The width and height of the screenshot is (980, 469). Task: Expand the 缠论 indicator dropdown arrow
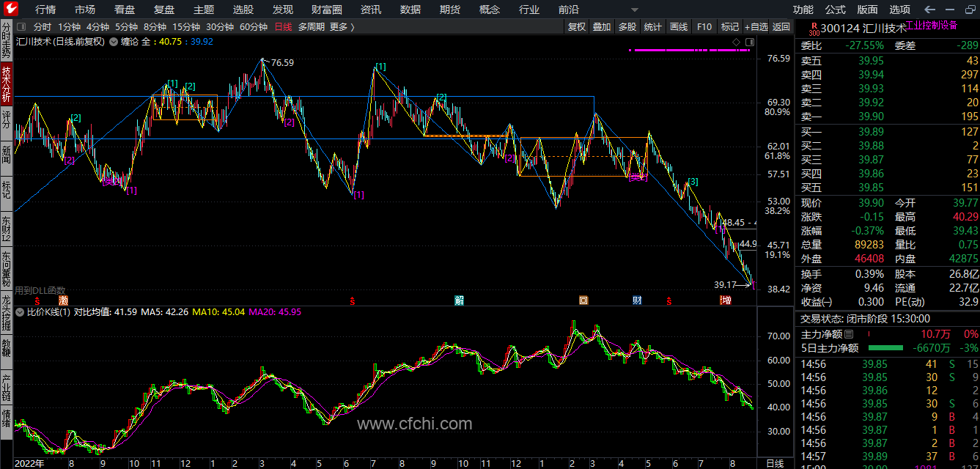click(114, 42)
